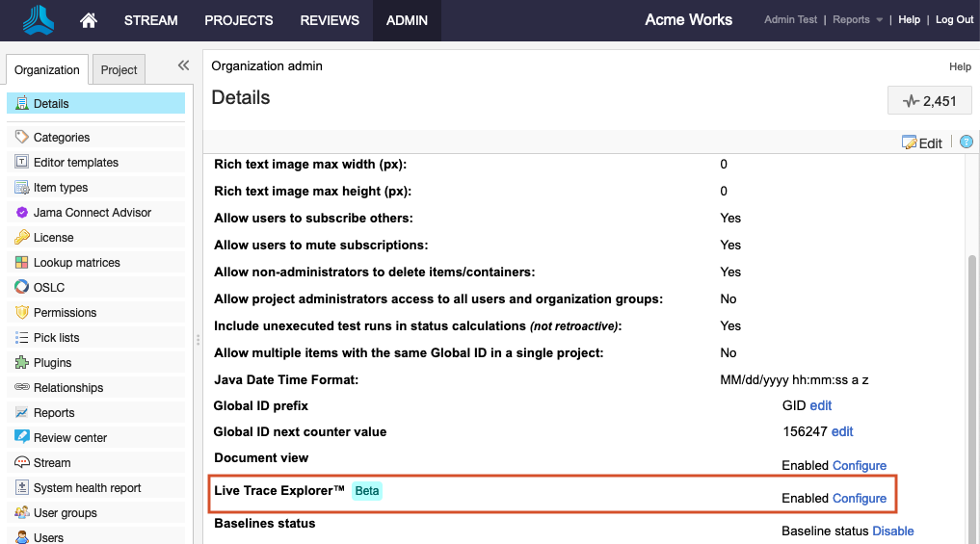Click the 'Baselines status' label
The width and height of the screenshot is (980, 544).
264,524
